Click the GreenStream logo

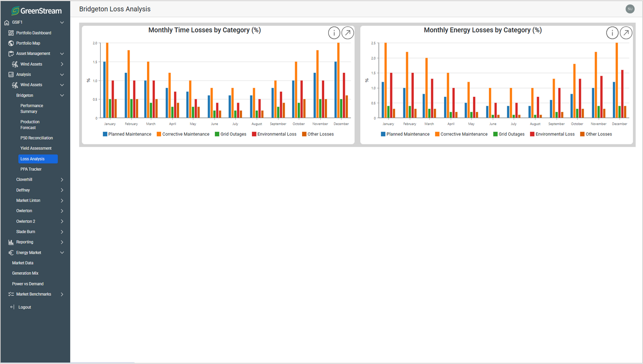point(37,11)
